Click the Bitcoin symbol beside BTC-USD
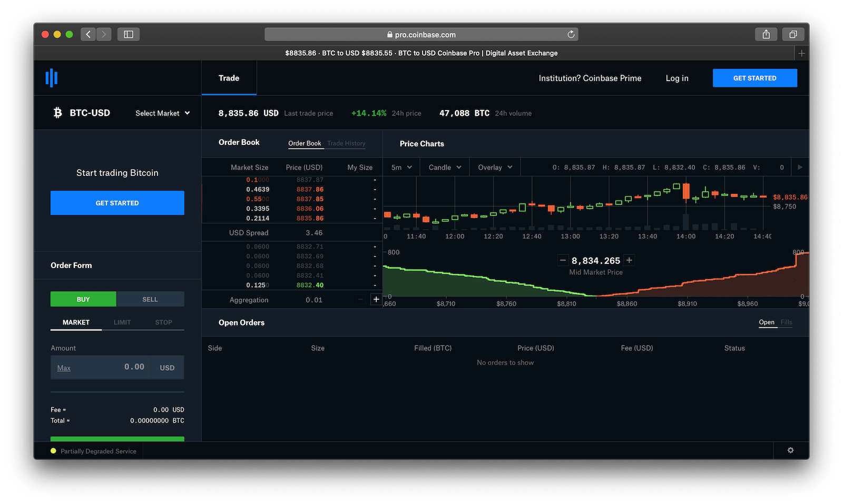 pyautogui.click(x=58, y=113)
